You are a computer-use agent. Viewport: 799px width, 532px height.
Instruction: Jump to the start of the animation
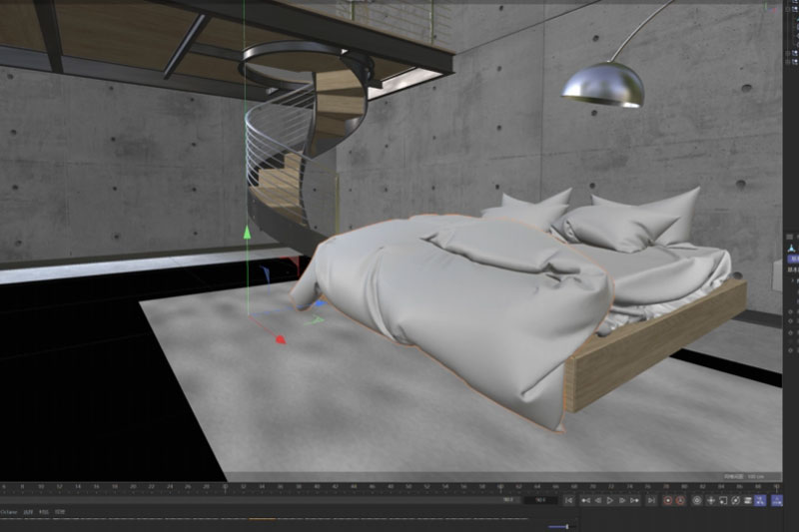pos(568,500)
